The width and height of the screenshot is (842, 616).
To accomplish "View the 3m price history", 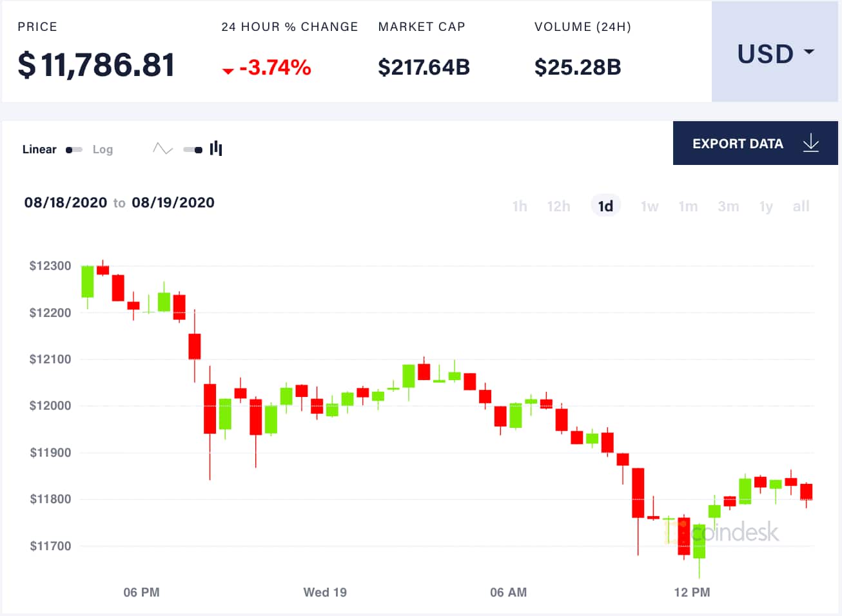I will coord(728,206).
